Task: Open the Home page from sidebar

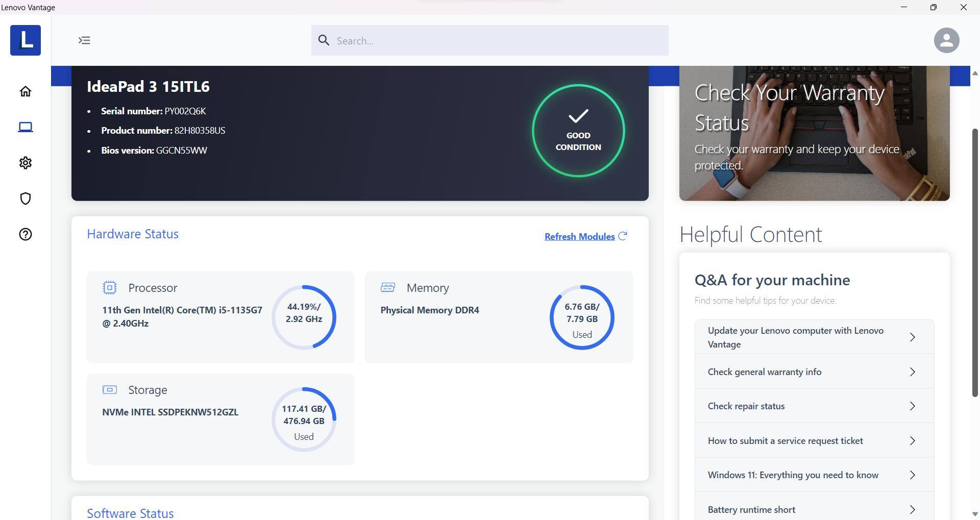Action: click(x=26, y=91)
